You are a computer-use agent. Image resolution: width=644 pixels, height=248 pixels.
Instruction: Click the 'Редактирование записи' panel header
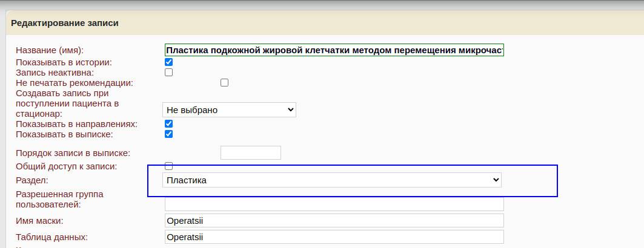(65, 23)
